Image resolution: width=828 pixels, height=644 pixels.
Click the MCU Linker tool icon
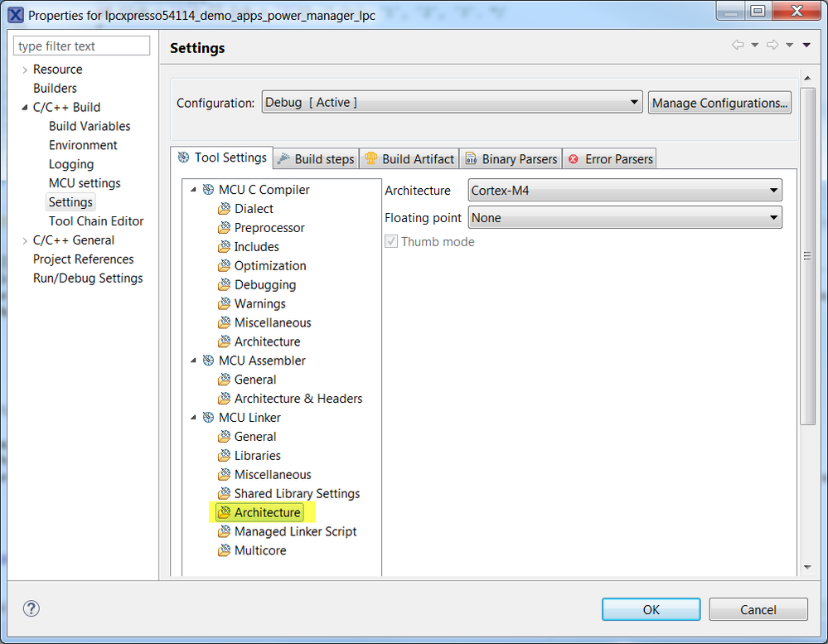[209, 418]
